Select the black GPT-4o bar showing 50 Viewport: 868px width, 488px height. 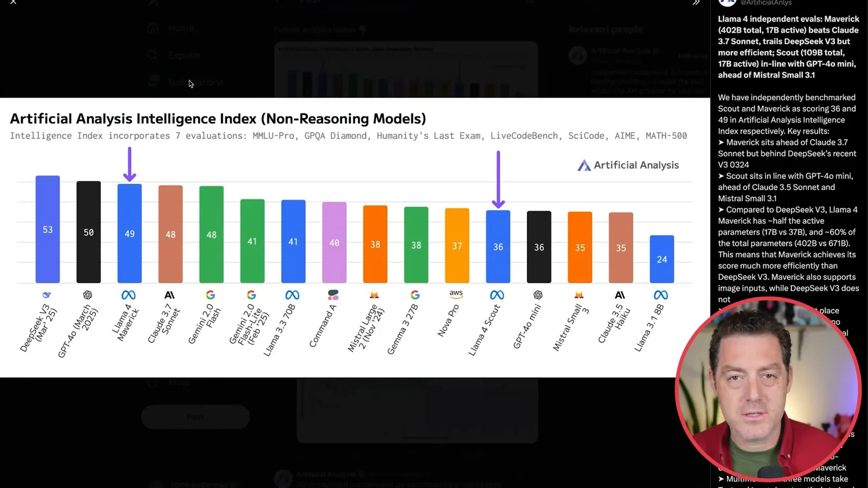click(88, 232)
